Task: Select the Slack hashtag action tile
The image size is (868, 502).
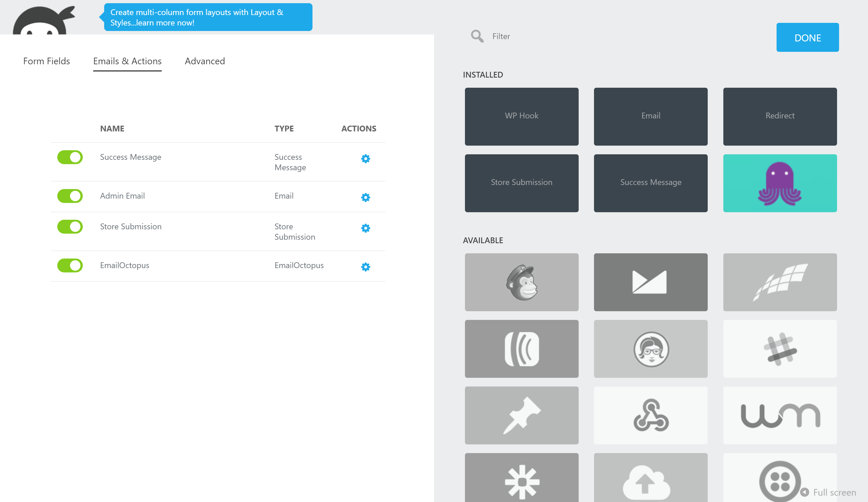Action: tap(779, 349)
